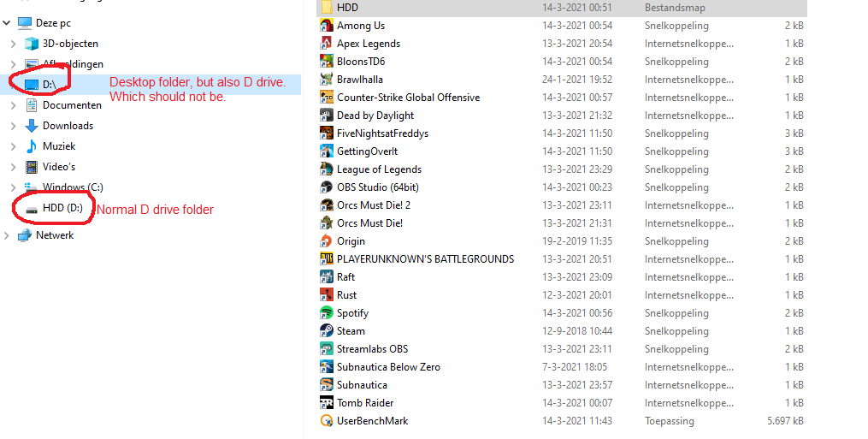Expand the Documenten node
Screen dimensions: 868x439
(14, 104)
